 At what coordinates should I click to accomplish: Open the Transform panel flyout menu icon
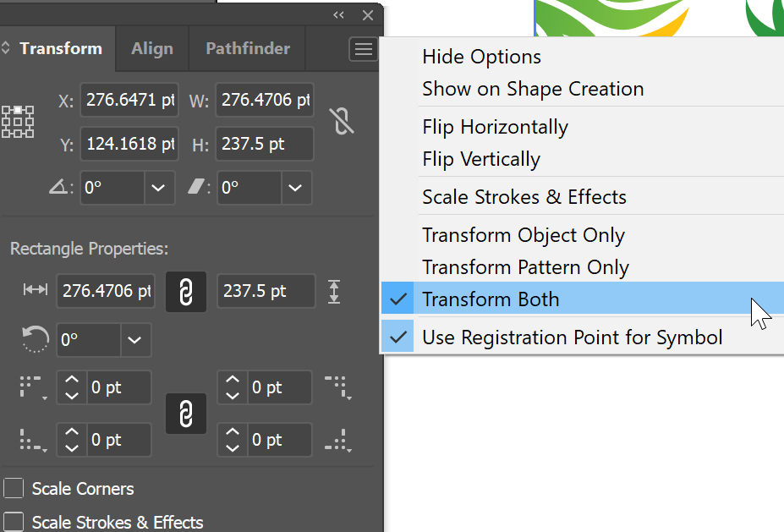[x=364, y=49]
